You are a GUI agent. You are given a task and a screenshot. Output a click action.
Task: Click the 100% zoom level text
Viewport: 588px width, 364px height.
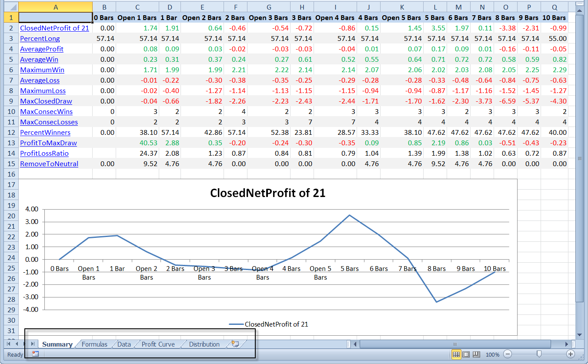(492, 354)
